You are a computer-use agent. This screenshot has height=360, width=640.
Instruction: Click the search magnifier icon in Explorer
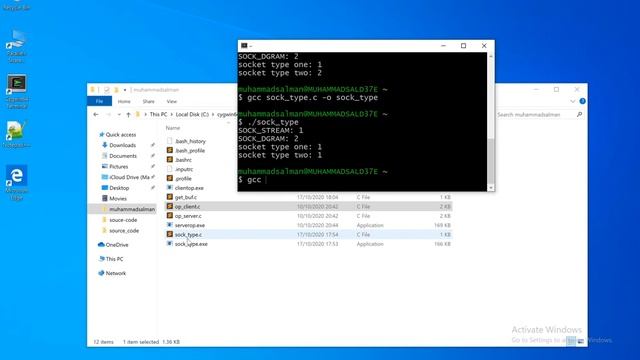(579, 115)
